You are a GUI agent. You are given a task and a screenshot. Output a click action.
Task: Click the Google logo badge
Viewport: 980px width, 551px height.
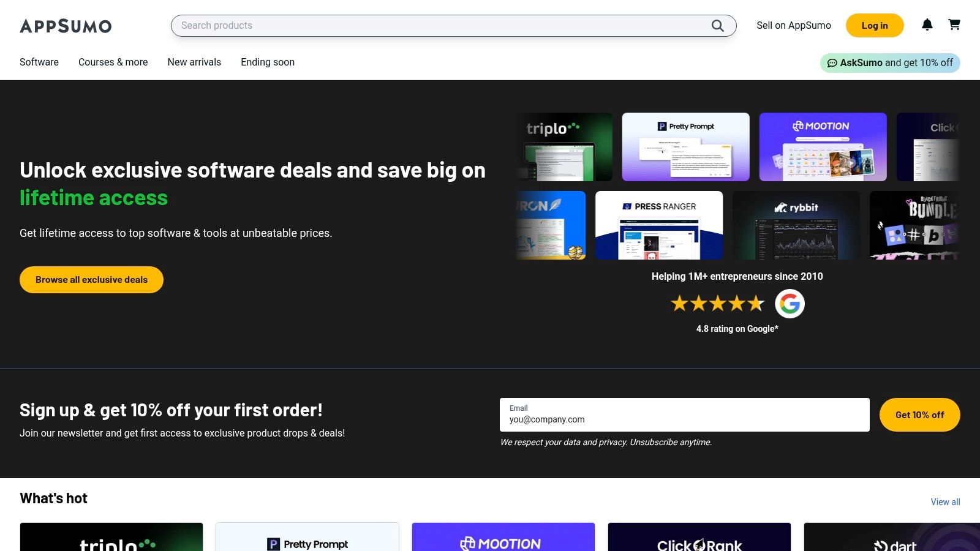point(790,304)
